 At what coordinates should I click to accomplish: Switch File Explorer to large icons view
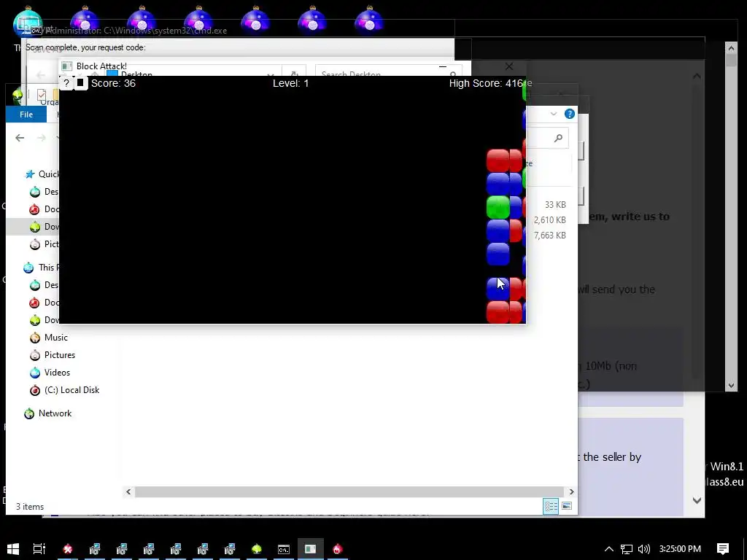click(x=566, y=506)
